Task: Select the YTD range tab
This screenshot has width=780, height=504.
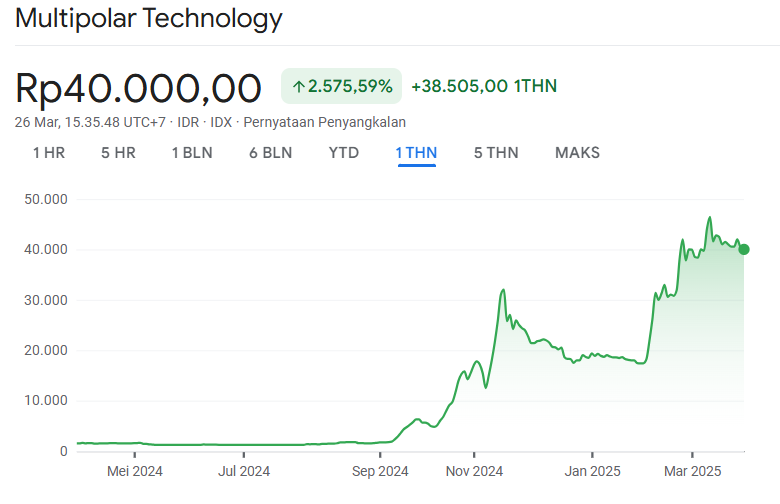Action: (x=344, y=153)
